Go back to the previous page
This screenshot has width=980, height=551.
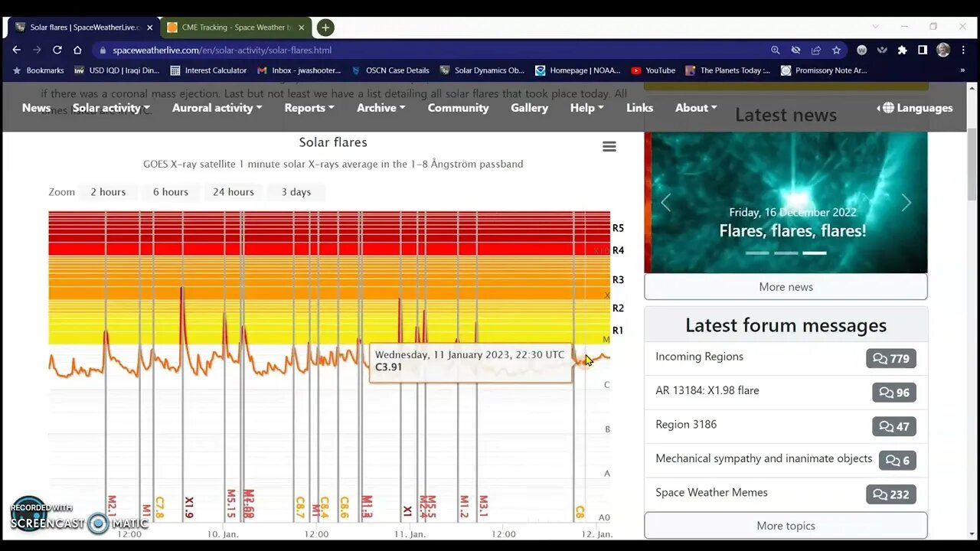click(x=17, y=50)
